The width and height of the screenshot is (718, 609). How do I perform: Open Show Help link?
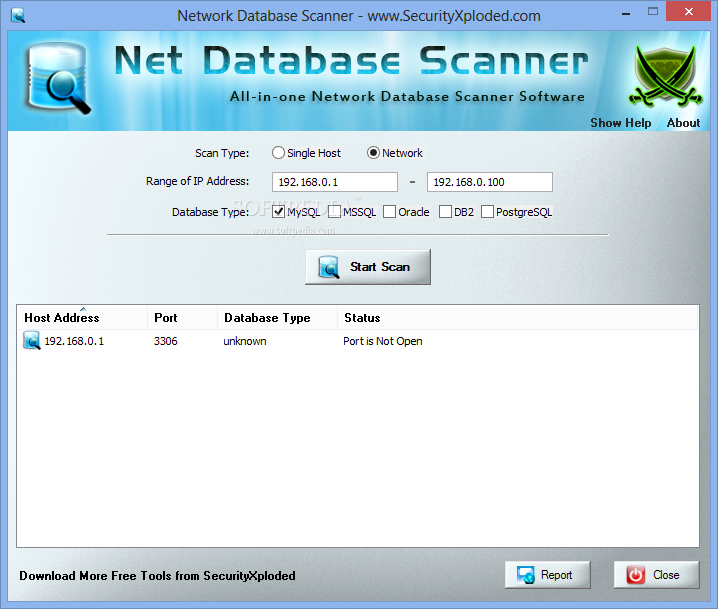click(x=620, y=123)
